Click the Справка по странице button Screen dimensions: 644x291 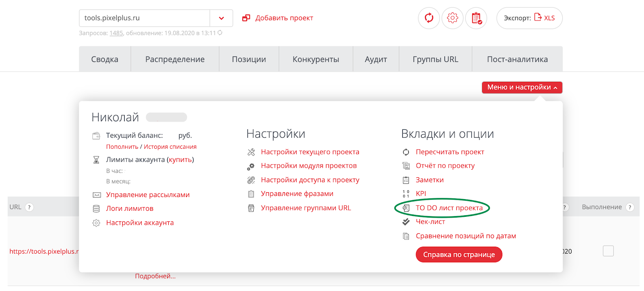pos(459,255)
